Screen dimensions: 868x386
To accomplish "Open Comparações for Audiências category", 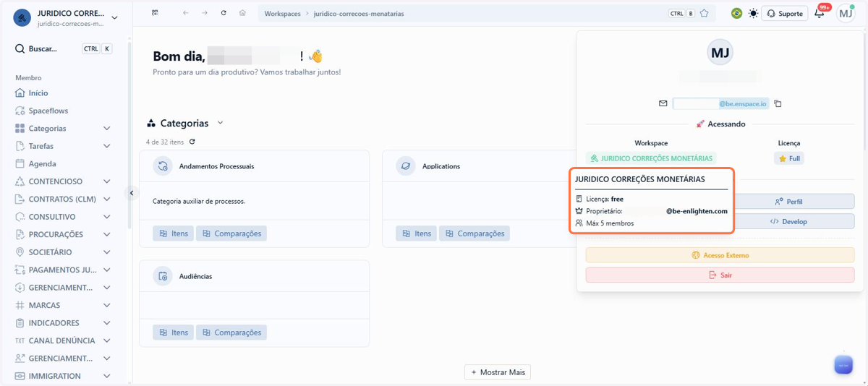I will tap(231, 333).
